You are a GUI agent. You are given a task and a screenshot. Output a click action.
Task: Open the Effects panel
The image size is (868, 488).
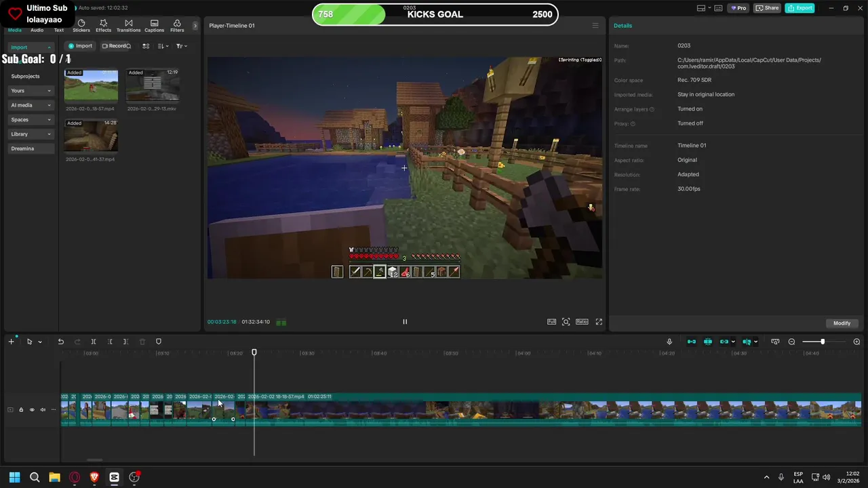coord(104,26)
